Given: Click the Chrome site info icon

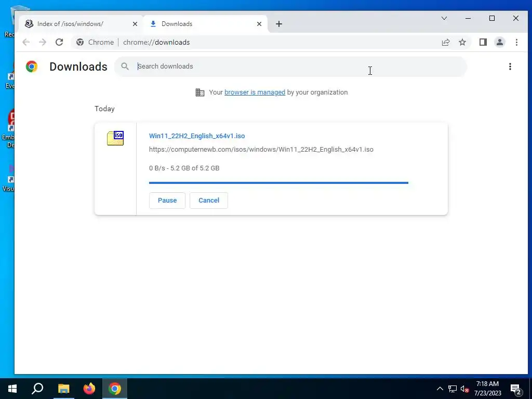Looking at the screenshot, I should pos(80,42).
